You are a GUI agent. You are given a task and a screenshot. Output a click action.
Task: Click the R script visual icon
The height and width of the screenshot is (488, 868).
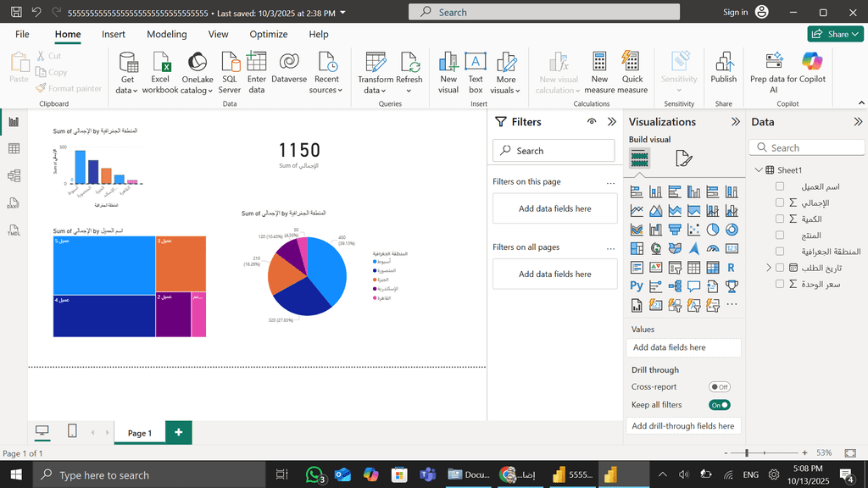coord(731,268)
